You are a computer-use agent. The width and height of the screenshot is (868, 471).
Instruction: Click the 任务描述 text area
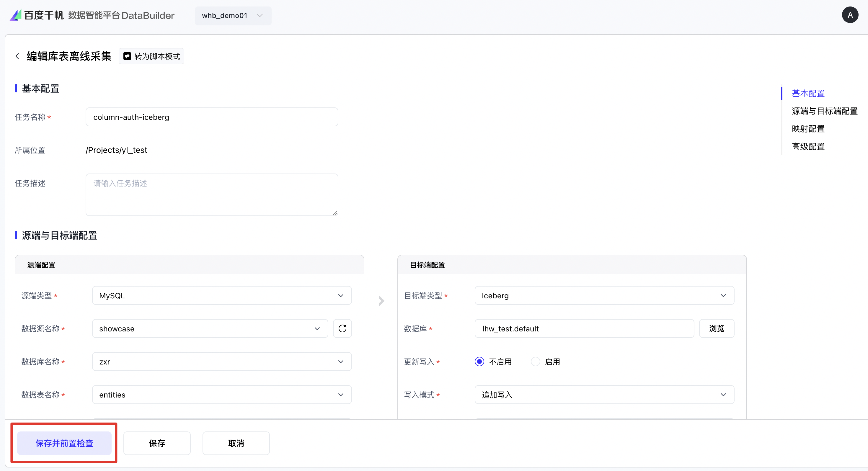point(212,195)
